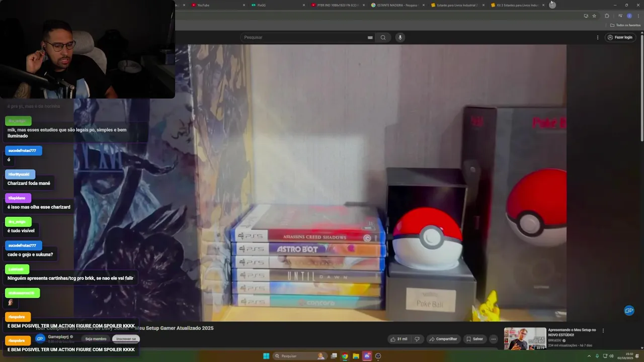Screen dimensions: 644x362
Task: Click the Fazer login button
Action: (x=620, y=37)
